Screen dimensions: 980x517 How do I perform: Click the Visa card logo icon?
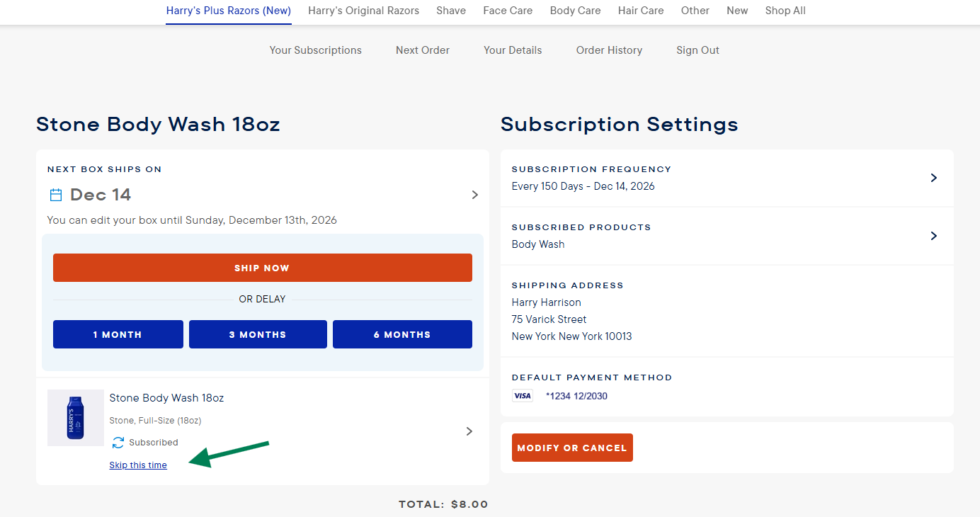523,396
